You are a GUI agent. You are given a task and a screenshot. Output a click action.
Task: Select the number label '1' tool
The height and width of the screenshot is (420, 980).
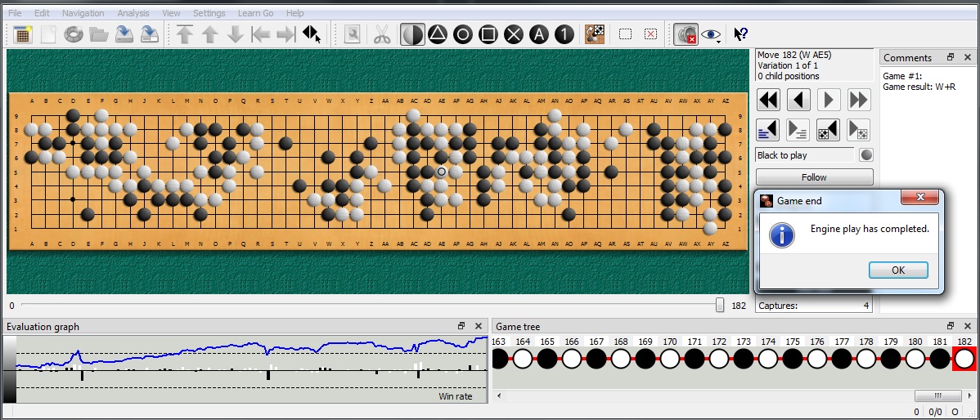pos(564,34)
